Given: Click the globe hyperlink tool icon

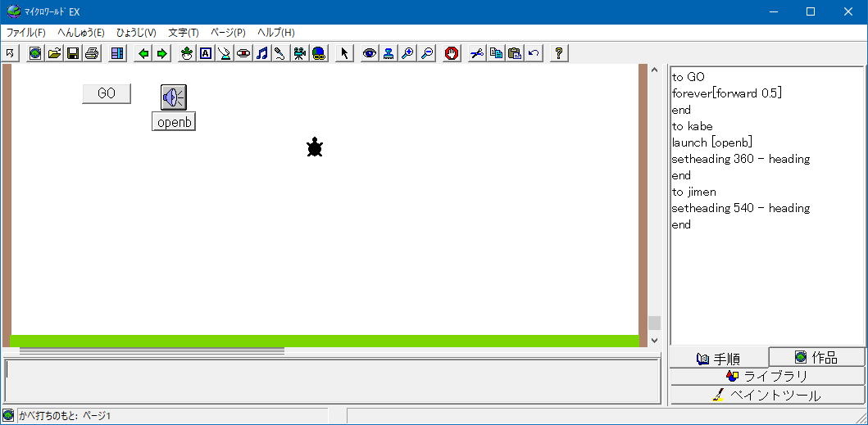Looking at the screenshot, I should point(318,54).
